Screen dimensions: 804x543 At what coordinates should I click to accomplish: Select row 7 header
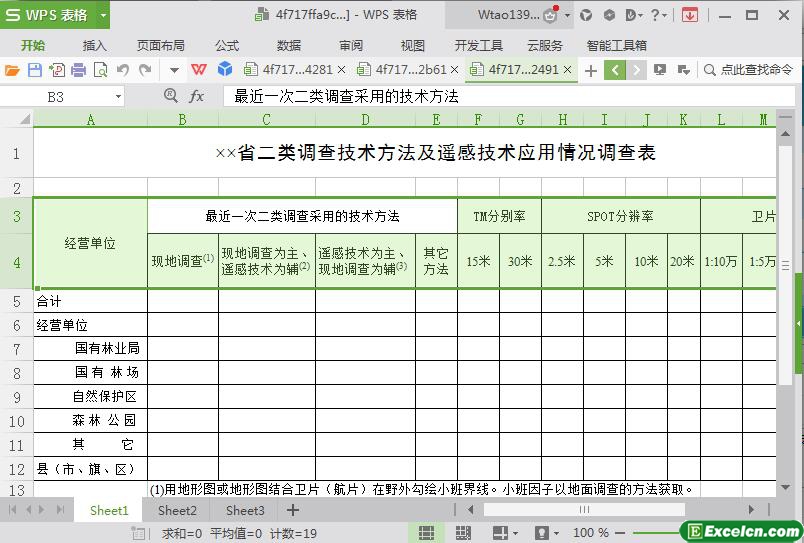(16, 349)
